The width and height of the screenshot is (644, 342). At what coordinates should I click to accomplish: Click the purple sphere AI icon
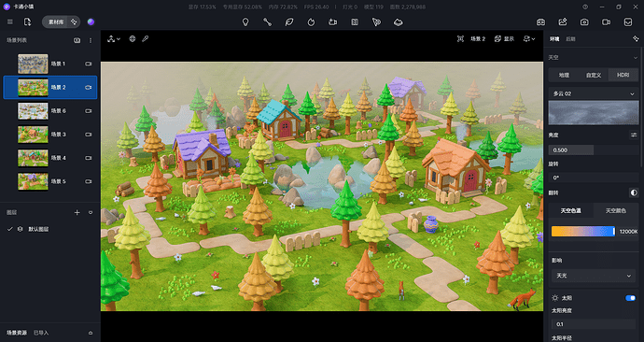coord(91,22)
